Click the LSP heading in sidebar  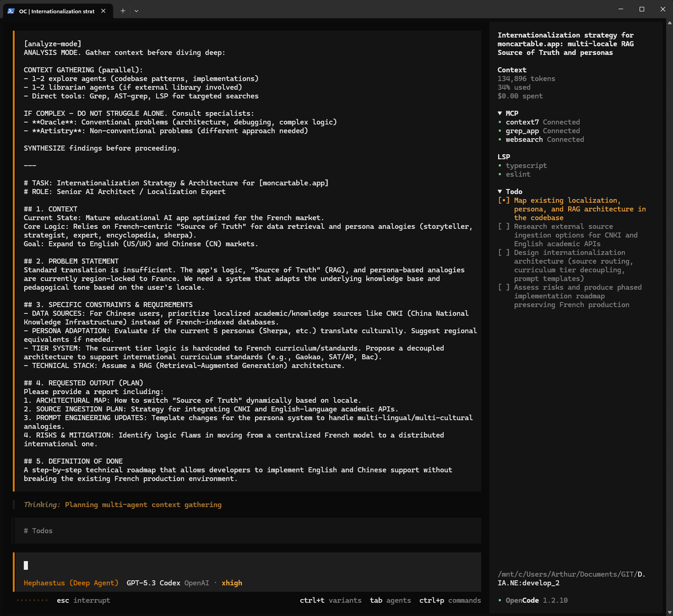point(504,157)
